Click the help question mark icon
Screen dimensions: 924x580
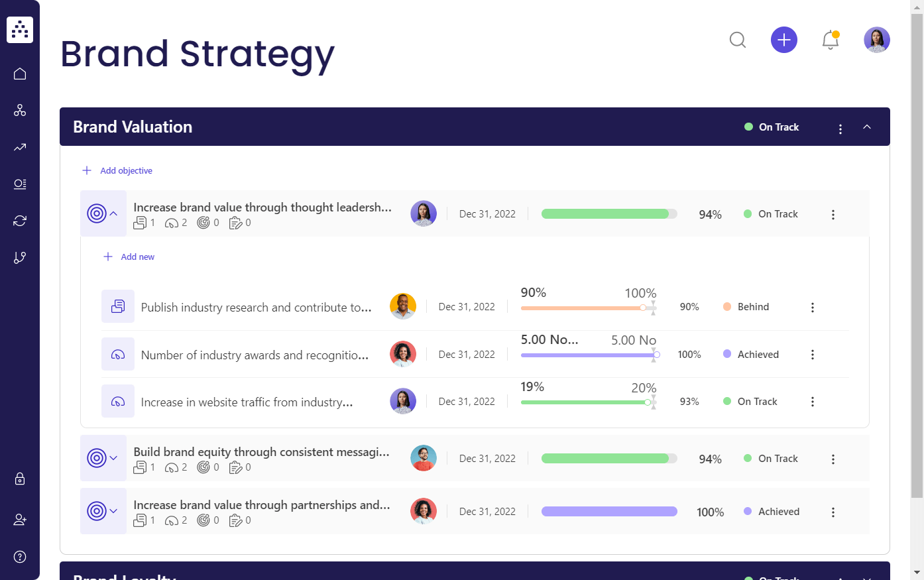20,556
